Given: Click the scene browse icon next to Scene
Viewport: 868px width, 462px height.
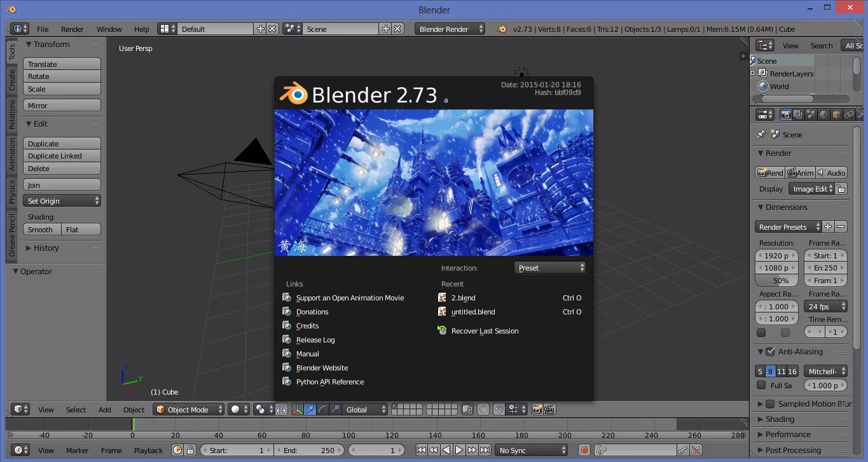Looking at the screenshot, I should [293, 29].
